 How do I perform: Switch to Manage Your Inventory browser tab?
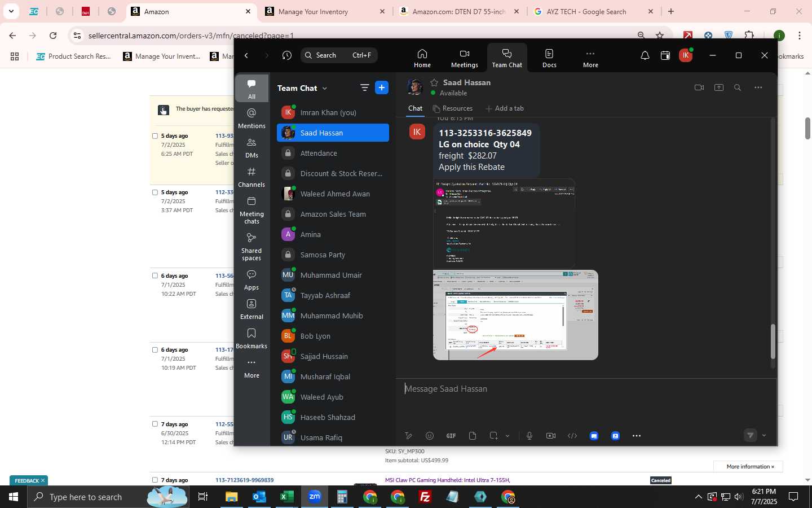(324, 11)
